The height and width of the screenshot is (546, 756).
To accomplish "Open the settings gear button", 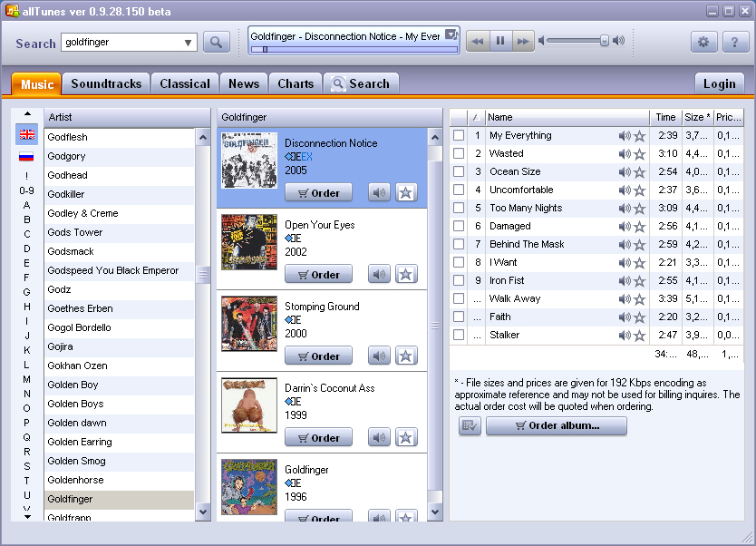I will coord(704,42).
